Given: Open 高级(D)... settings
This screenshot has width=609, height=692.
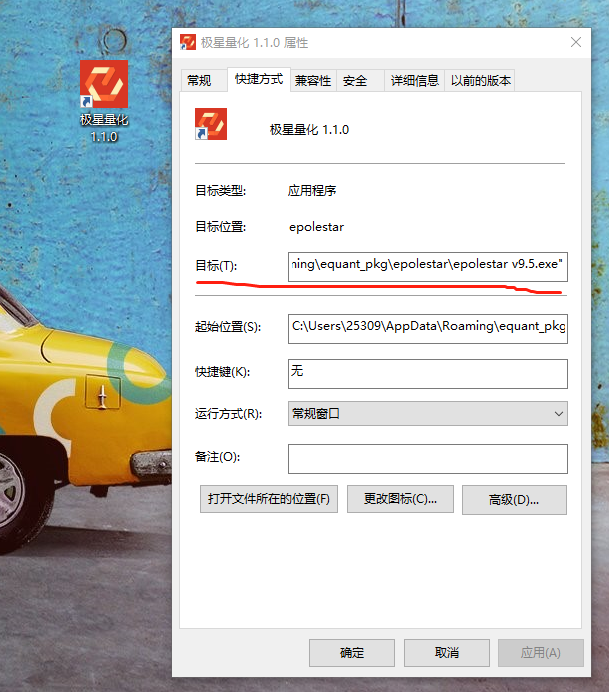Looking at the screenshot, I should point(514,500).
